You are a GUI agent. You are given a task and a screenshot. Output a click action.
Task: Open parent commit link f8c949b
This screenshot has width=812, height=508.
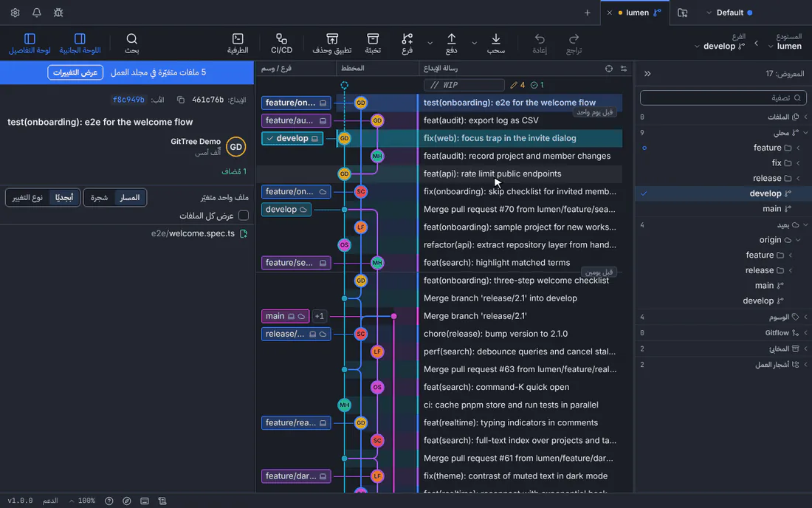[x=128, y=100]
